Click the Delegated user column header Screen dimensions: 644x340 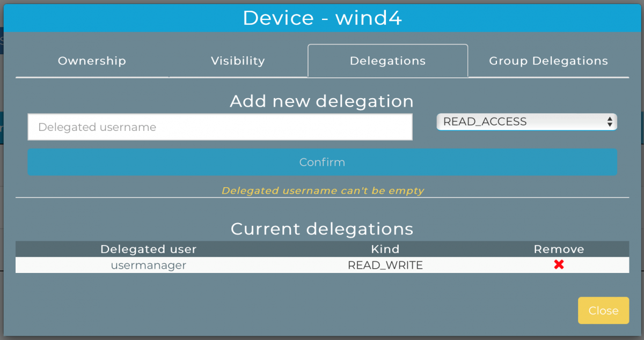[x=148, y=249]
